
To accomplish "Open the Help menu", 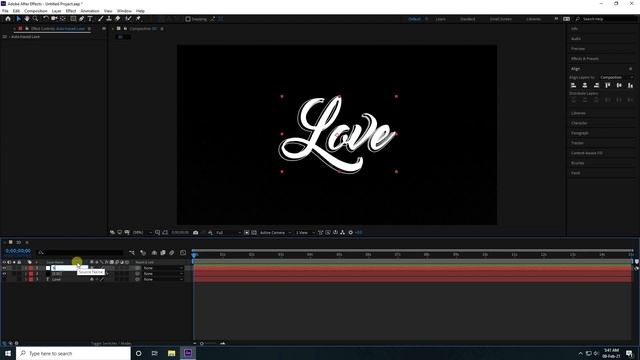I will pos(140,11).
